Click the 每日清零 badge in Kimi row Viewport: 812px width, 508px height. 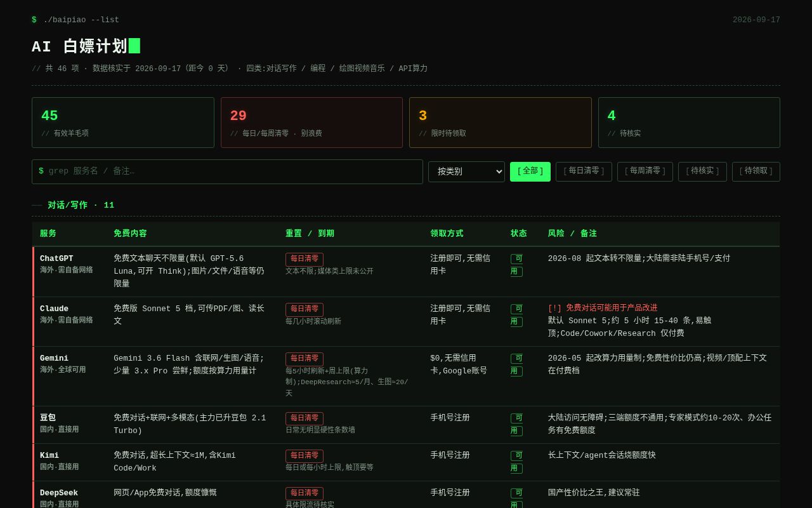click(x=304, y=456)
